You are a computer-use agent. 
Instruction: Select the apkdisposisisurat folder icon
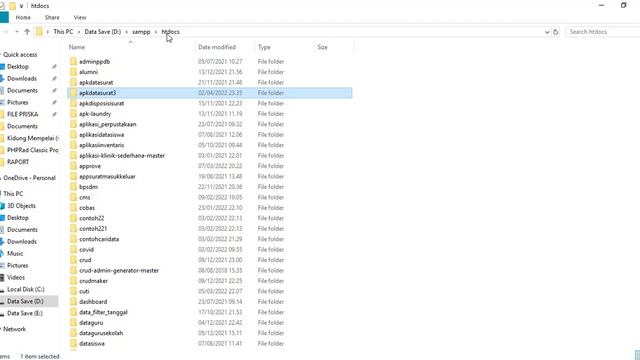tap(73, 103)
